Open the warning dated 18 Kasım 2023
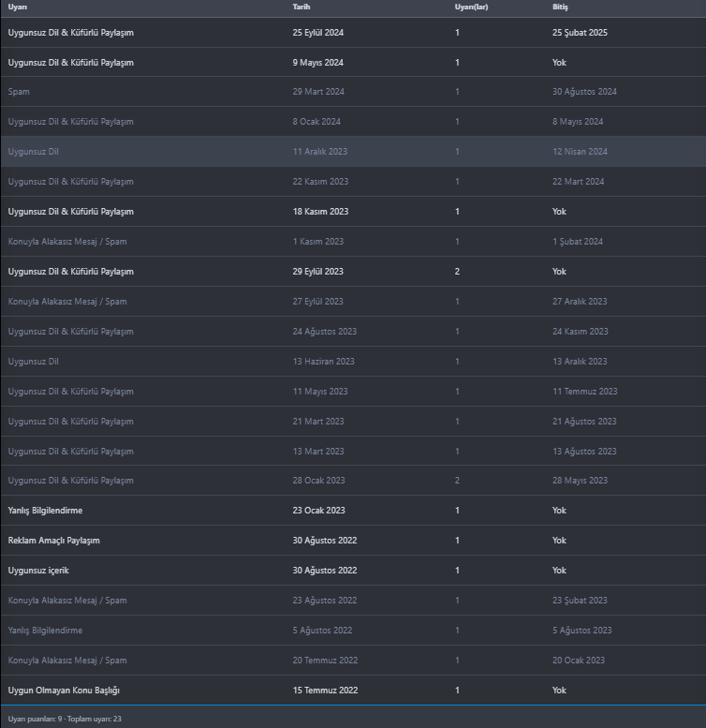706x728 pixels. [71, 212]
